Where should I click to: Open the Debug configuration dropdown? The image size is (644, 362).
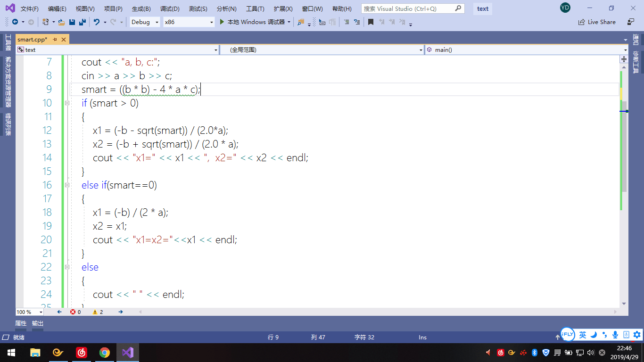coord(145,22)
